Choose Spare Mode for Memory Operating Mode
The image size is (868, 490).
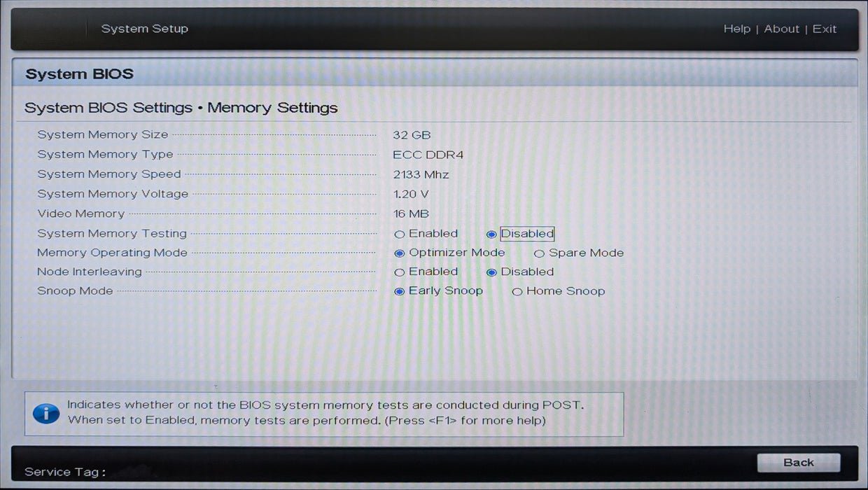tap(579, 253)
